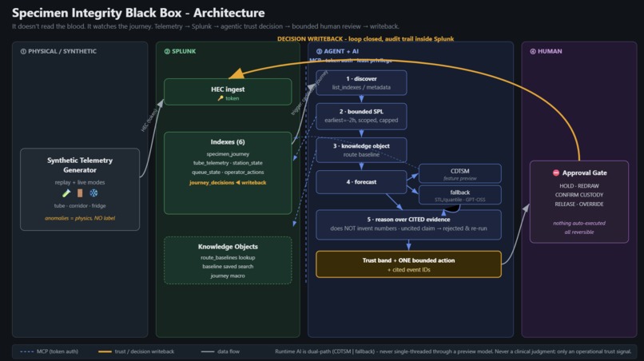Click 'anomalies = physics, NO label' note
The width and height of the screenshot is (644, 361).
coord(80,218)
